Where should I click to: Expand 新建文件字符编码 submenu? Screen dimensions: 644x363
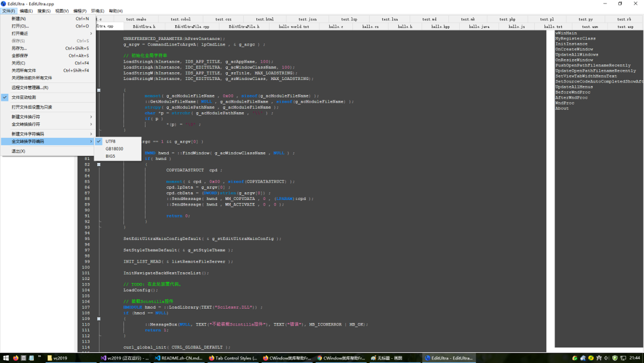pos(48,134)
